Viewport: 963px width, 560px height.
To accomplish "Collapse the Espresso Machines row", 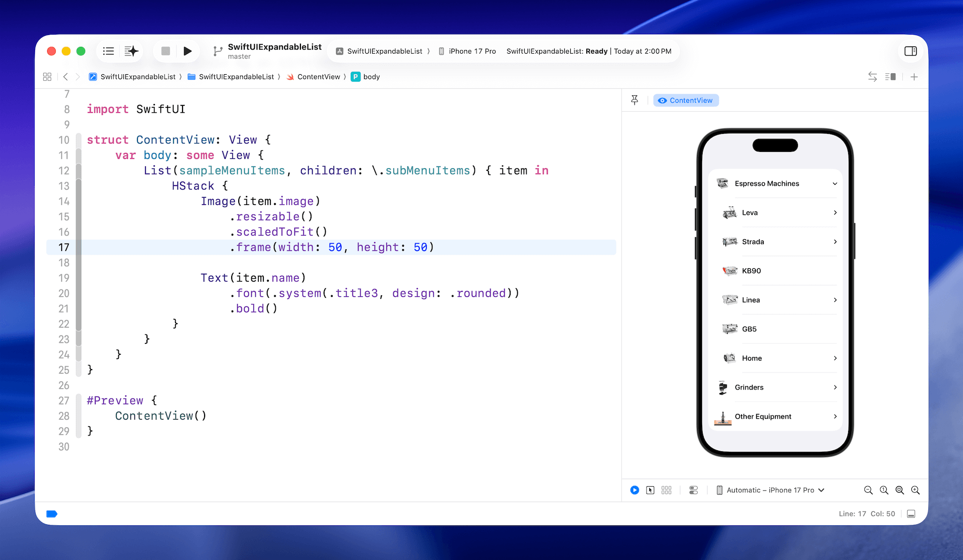I will coord(835,183).
